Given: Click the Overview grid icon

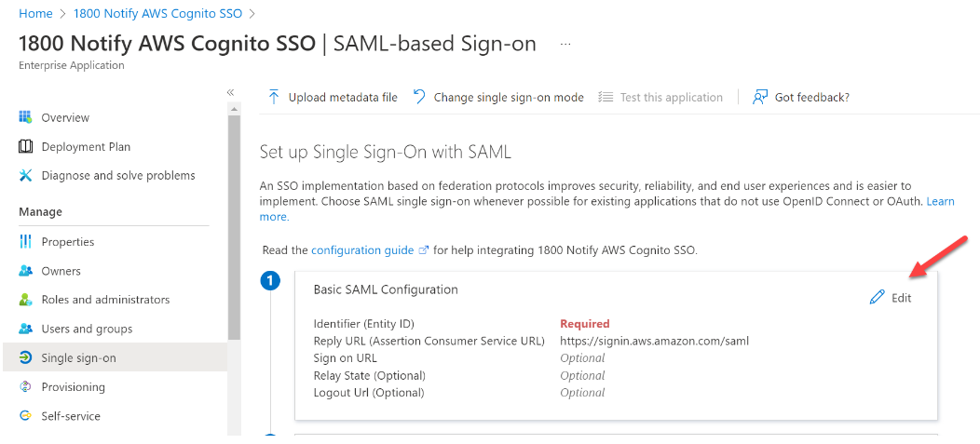Looking at the screenshot, I should (25, 117).
